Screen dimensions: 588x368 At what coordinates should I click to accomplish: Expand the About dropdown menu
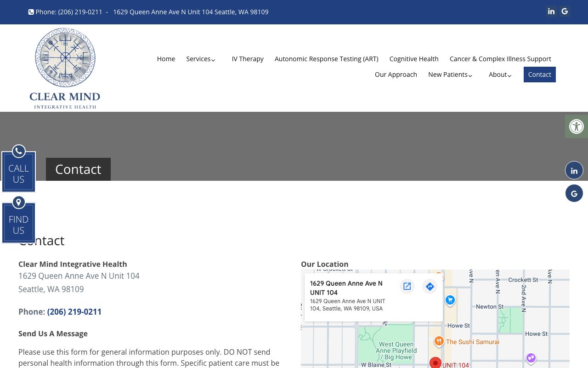[x=500, y=75]
